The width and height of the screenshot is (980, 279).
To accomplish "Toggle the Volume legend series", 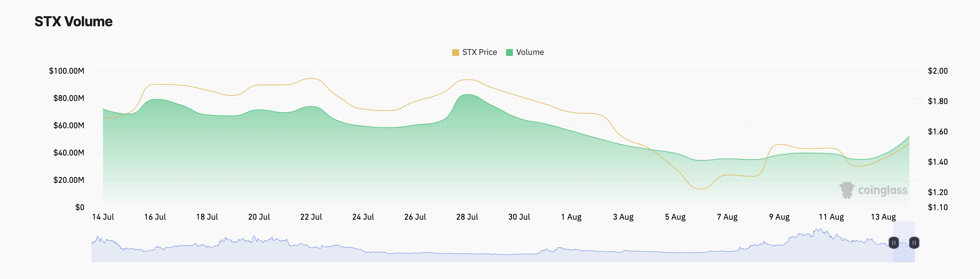I will 525,52.
